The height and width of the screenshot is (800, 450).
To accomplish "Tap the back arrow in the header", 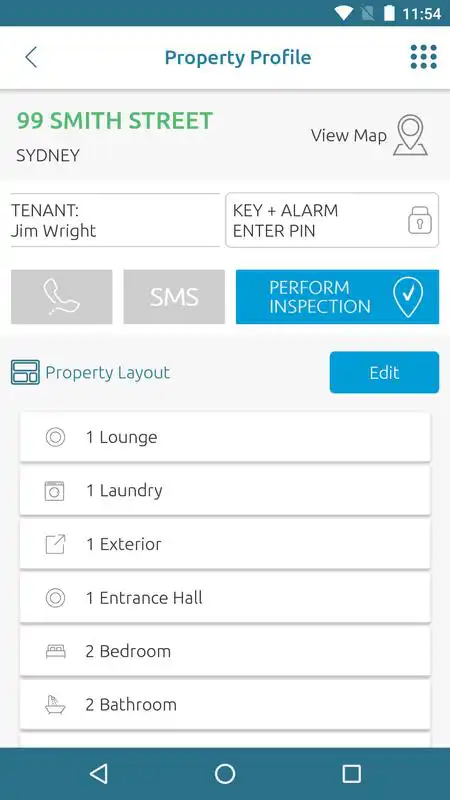I will (31, 57).
